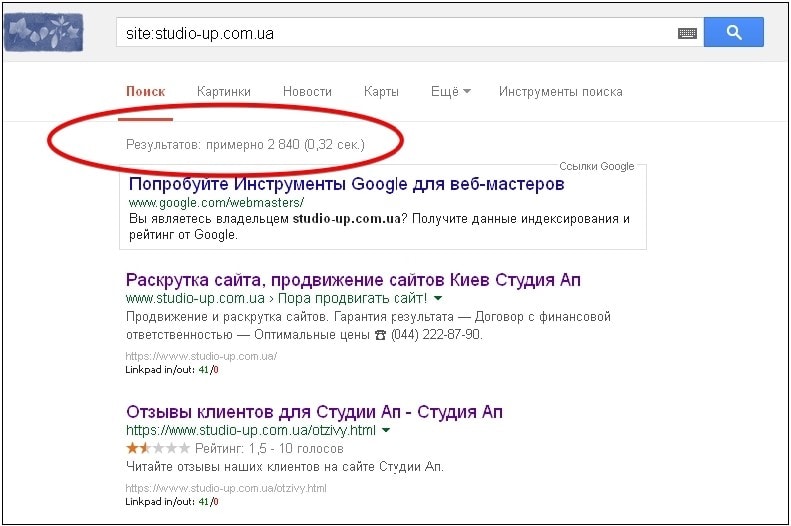
Task: Click phone number (044) 222-87-90 text
Action: click(x=436, y=335)
